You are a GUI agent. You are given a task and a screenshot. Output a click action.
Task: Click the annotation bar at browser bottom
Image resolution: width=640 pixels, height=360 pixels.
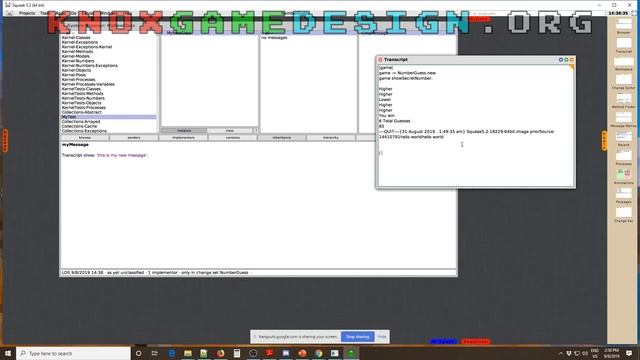click(x=258, y=272)
